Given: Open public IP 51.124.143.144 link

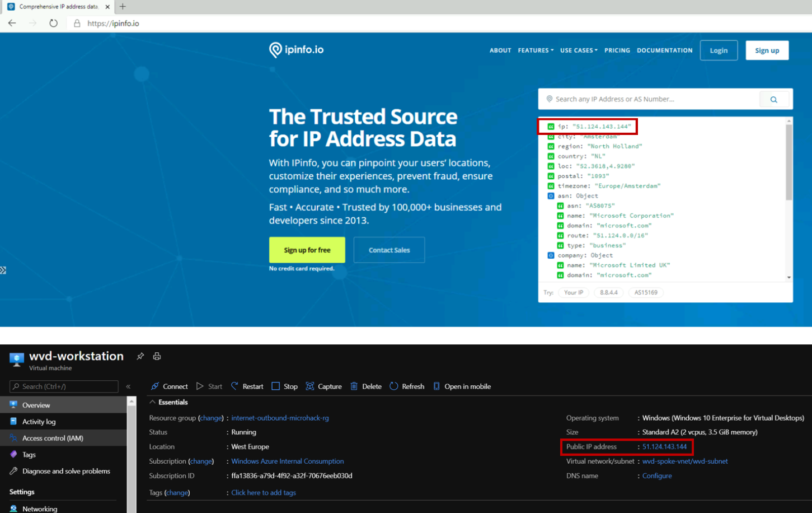Looking at the screenshot, I should pos(664,447).
